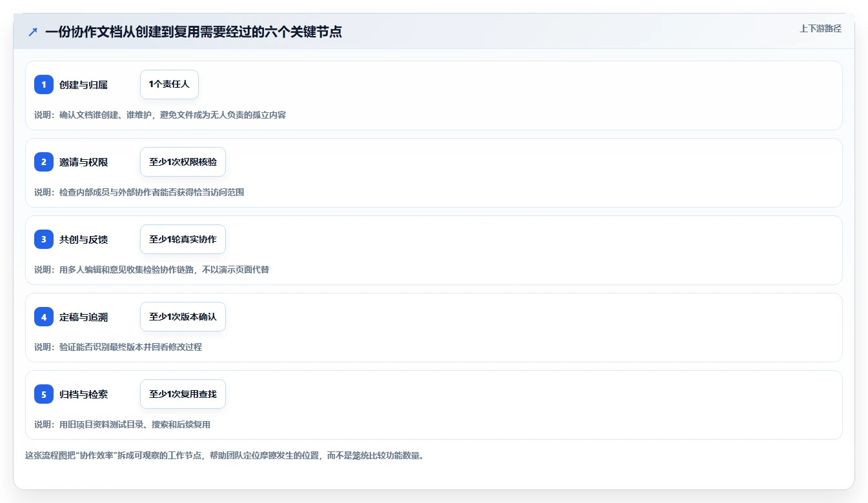Click the 至少1次复用查找 pill
Image resolution: width=868 pixels, height=503 pixels.
(183, 394)
